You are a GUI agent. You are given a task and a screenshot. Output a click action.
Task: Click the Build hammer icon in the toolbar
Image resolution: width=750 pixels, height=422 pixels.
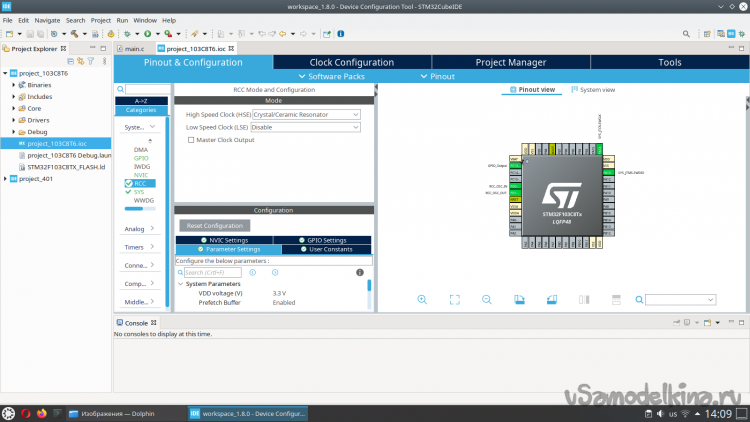tap(76, 33)
